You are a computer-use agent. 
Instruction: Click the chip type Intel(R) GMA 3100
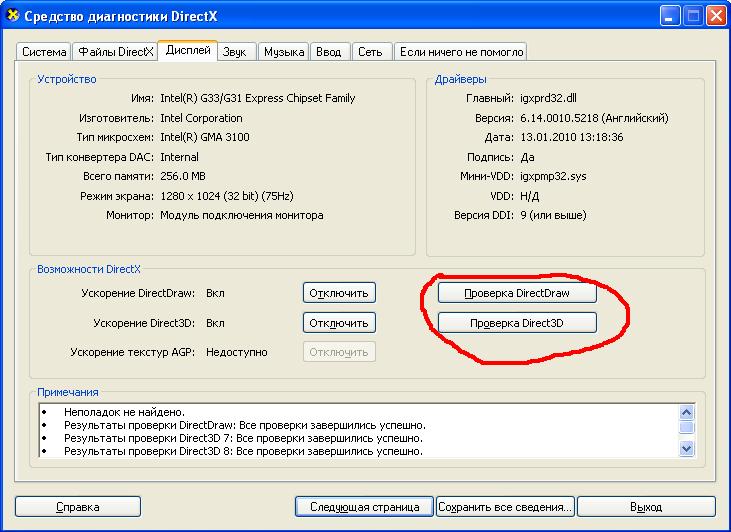[205, 138]
